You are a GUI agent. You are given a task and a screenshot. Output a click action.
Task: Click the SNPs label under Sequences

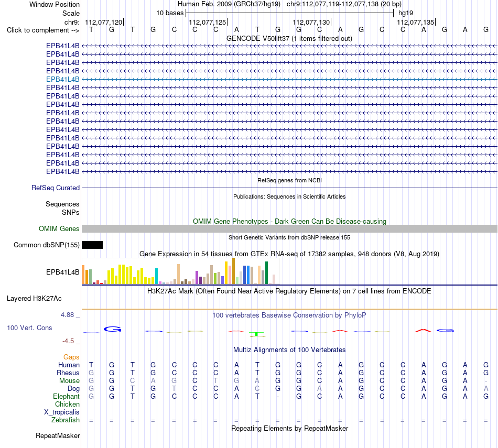71,212
